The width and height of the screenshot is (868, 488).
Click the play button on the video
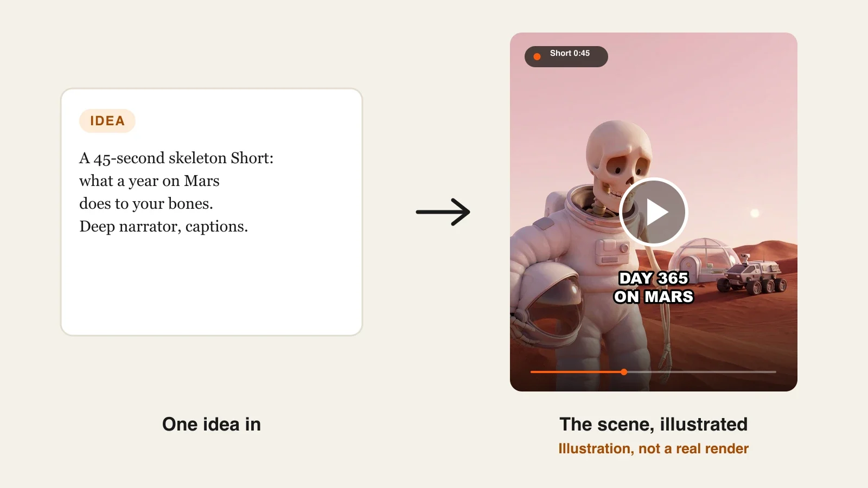point(654,212)
